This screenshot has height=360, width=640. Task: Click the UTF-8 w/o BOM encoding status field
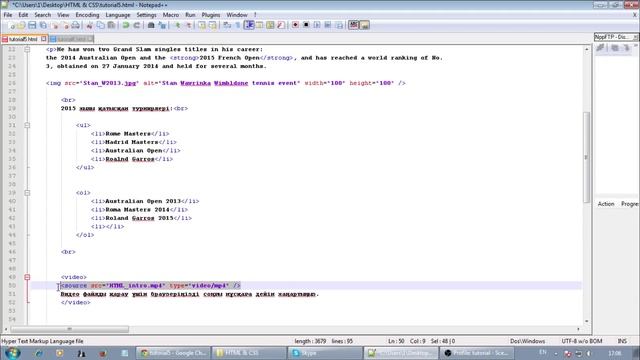(x=582, y=341)
